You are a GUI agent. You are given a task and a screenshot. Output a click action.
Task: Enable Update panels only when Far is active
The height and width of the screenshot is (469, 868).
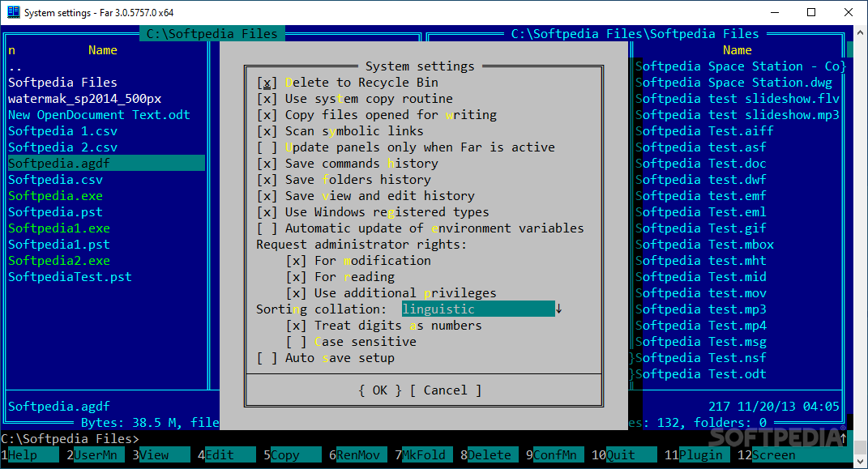[267, 147]
